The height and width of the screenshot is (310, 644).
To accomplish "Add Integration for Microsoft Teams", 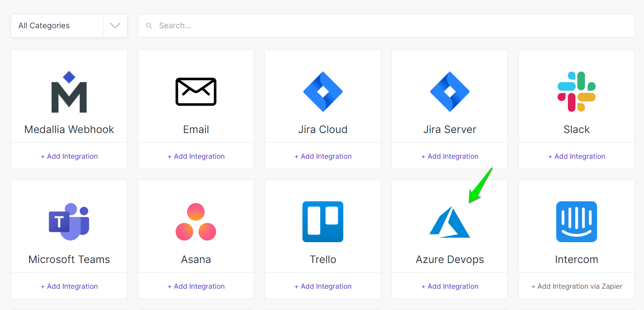I will pyautogui.click(x=69, y=286).
